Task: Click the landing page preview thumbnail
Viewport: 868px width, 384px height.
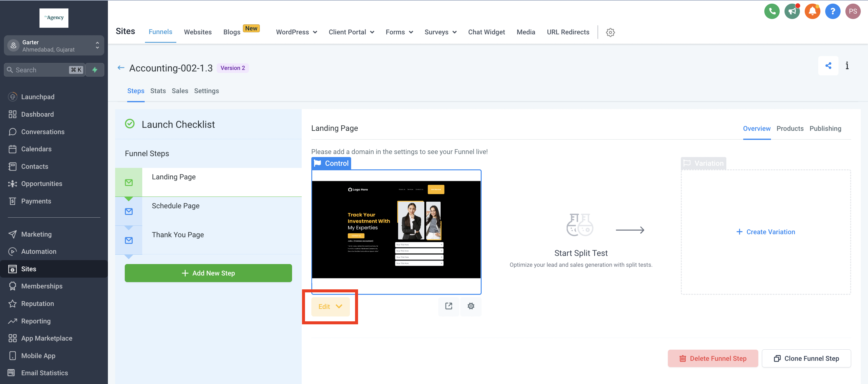Action: pos(396,230)
